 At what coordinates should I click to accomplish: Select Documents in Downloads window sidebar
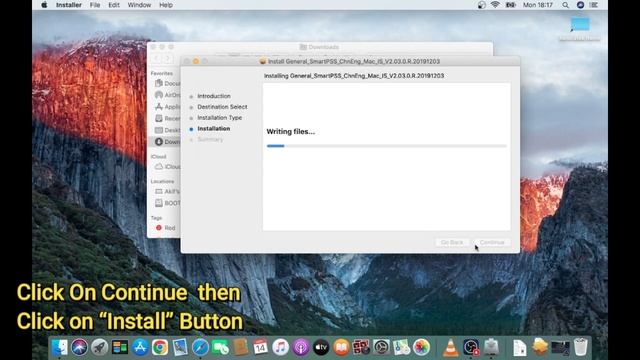coord(167,83)
